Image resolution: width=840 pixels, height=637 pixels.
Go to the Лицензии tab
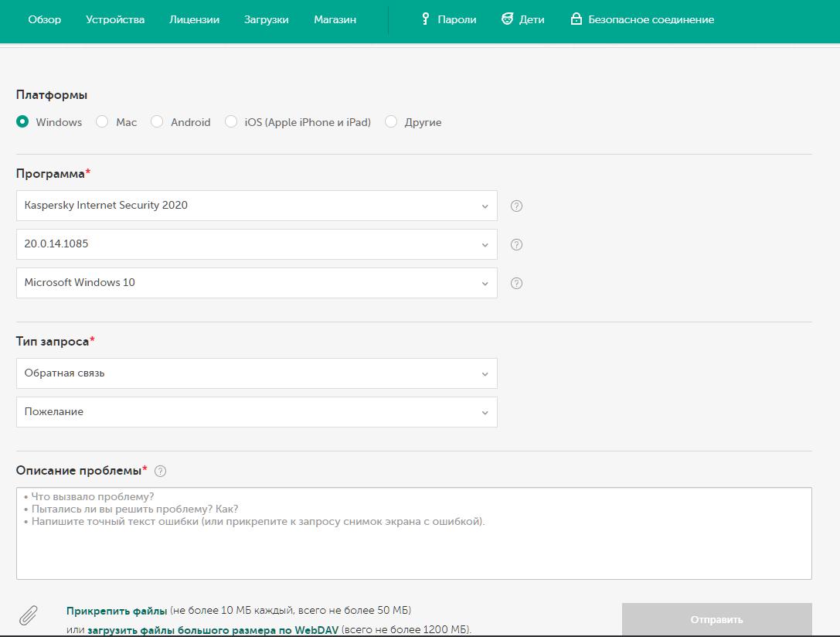click(194, 19)
